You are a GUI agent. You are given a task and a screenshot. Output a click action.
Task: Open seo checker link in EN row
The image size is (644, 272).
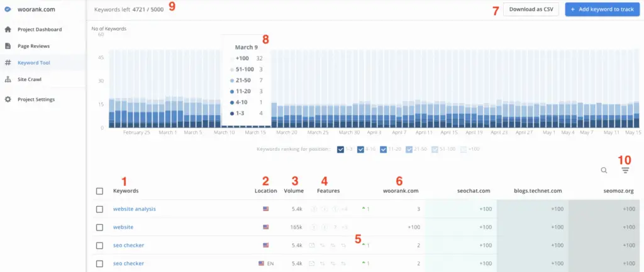click(128, 263)
